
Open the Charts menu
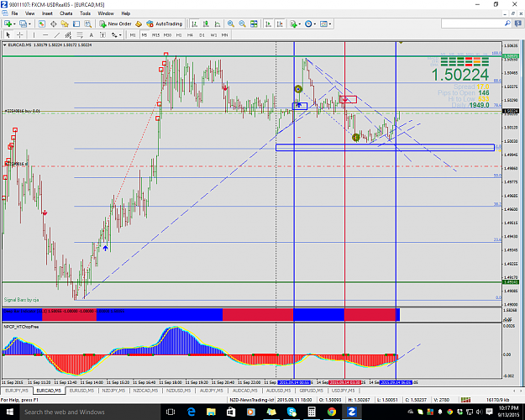[x=66, y=13]
